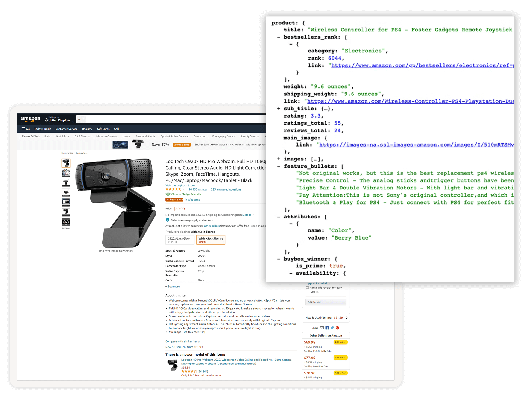The image size is (532, 397).
Task: Click the Savings & Sales badge
Action: click(182, 145)
